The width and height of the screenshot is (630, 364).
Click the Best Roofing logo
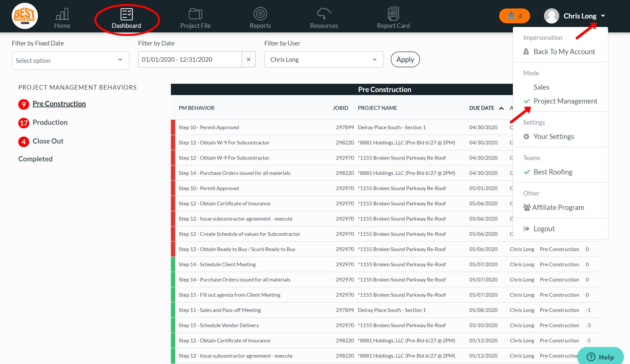[x=25, y=16]
